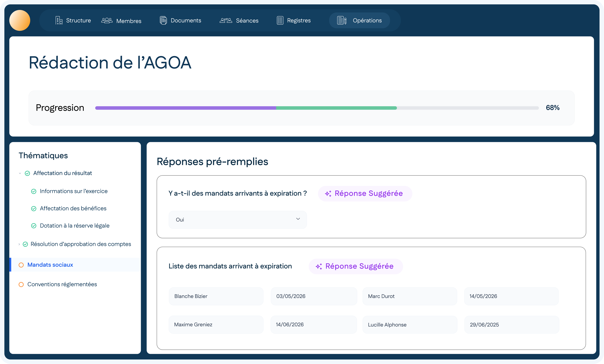The width and height of the screenshot is (604, 364).
Task: Click green check icon beside Affectation du résultat
Action: pos(28,173)
